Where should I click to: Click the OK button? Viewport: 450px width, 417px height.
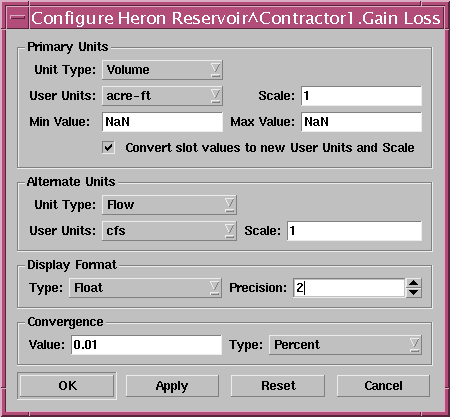click(x=67, y=386)
